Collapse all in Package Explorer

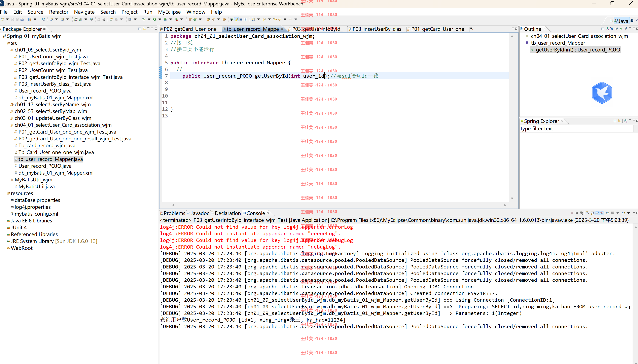tap(140, 29)
